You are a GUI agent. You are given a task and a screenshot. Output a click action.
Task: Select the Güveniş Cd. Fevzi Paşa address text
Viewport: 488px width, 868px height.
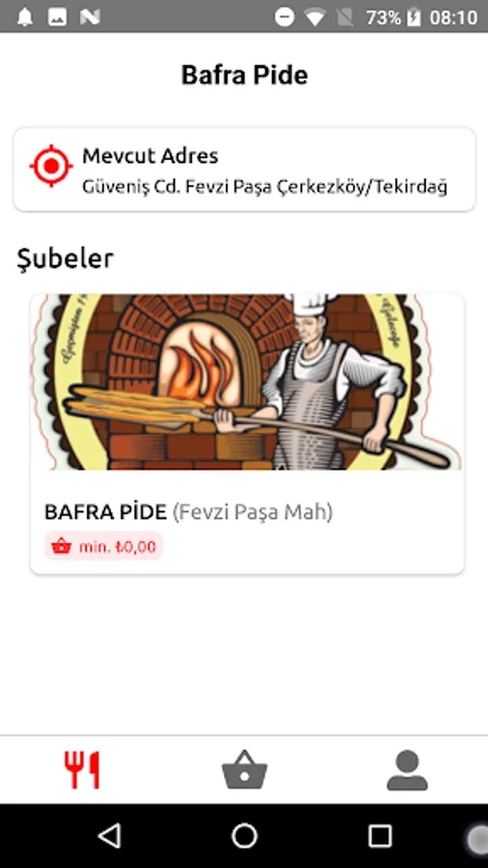click(264, 187)
